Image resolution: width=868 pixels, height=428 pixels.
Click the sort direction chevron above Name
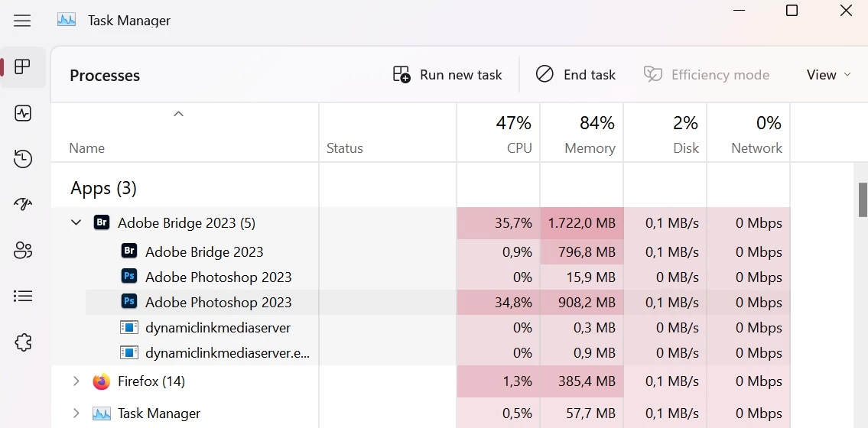pyautogui.click(x=178, y=114)
